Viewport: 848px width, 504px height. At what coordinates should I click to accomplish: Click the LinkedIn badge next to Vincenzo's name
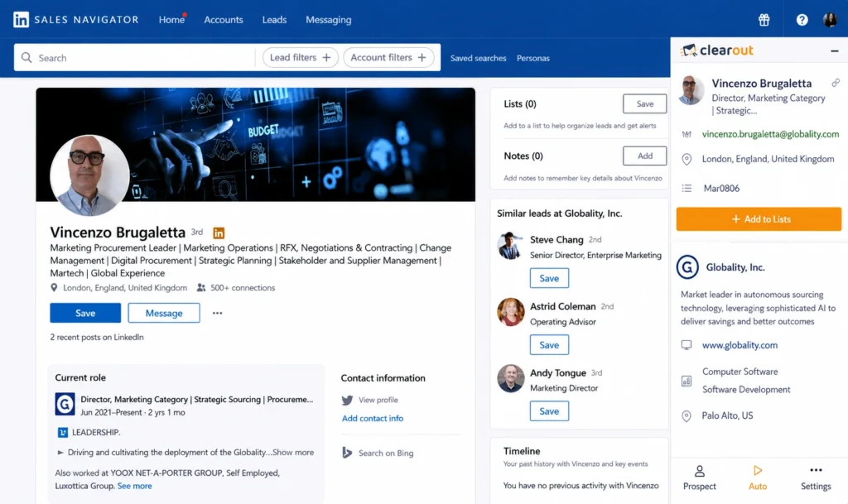[219, 233]
